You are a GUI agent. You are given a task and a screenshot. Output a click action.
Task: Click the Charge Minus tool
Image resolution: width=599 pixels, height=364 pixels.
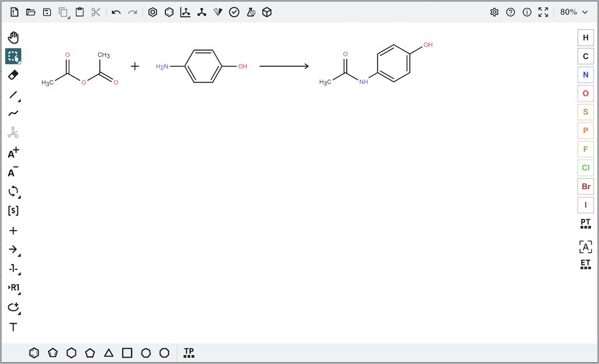point(13,172)
